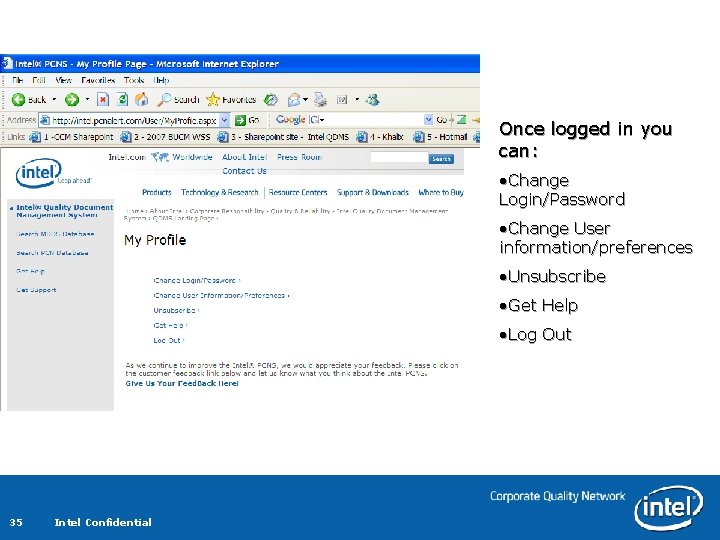
Task: Click the Stop loading icon
Action: (103, 100)
